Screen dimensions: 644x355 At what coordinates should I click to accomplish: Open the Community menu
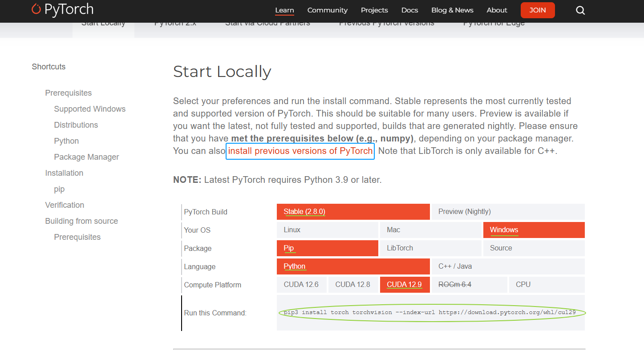click(328, 10)
